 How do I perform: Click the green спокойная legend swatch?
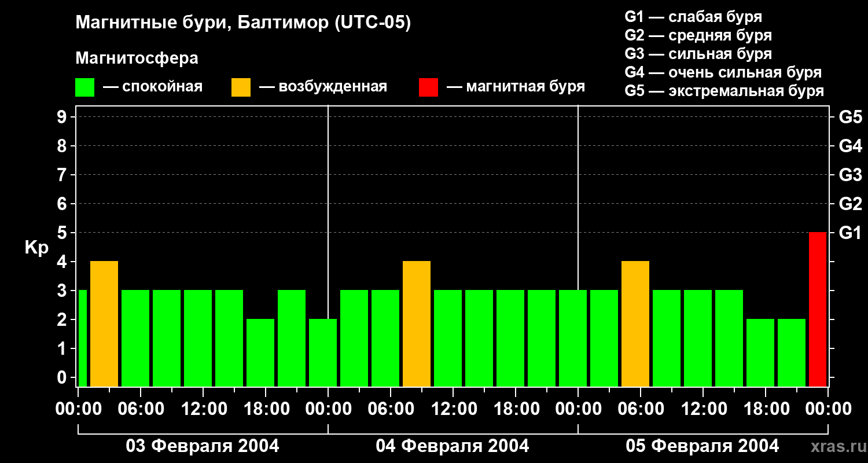[x=84, y=87]
